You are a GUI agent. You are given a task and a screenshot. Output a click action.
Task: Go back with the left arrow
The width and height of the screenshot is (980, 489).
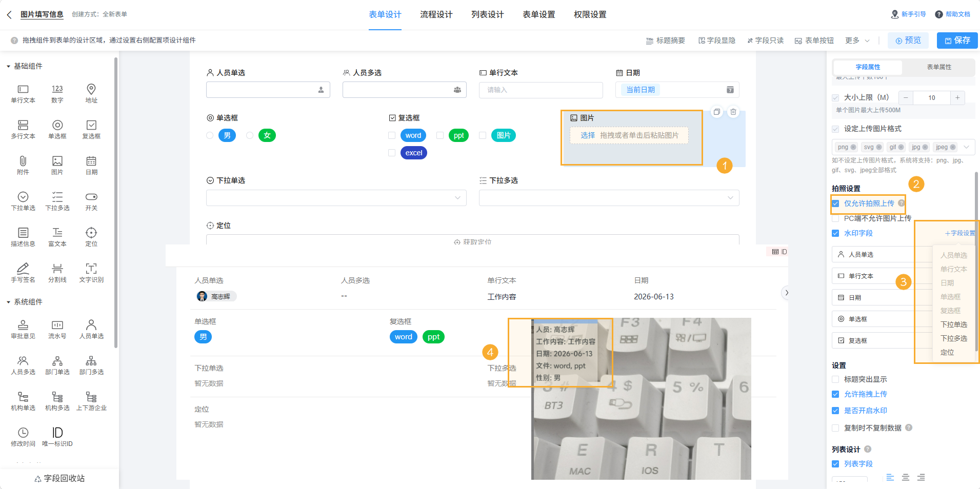pos(9,15)
